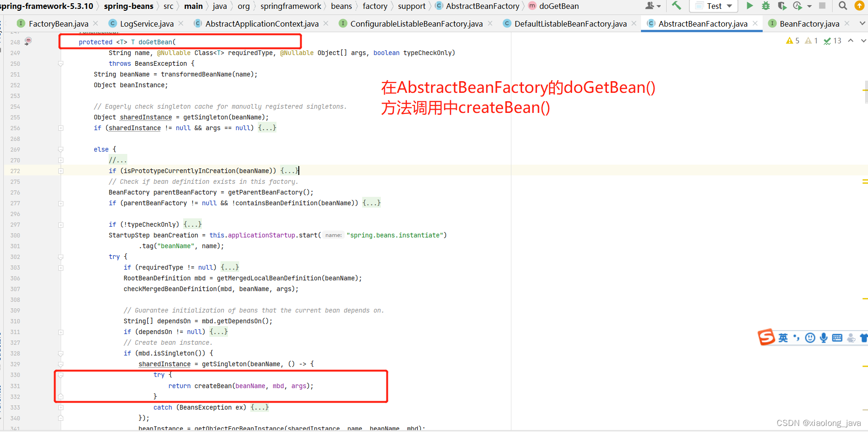Expand folded typeCheckOnly block line 297

(x=61, y=224)
